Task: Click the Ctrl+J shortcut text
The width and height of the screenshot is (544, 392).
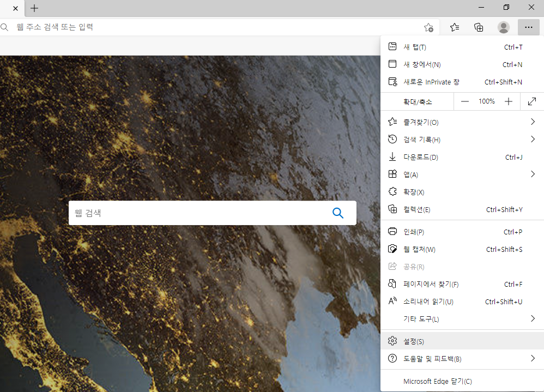Action: (x=514, y=157)
